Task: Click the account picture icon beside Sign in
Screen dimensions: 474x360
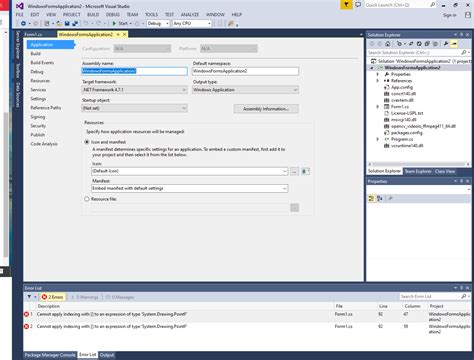Action: (x=468, y=15)
